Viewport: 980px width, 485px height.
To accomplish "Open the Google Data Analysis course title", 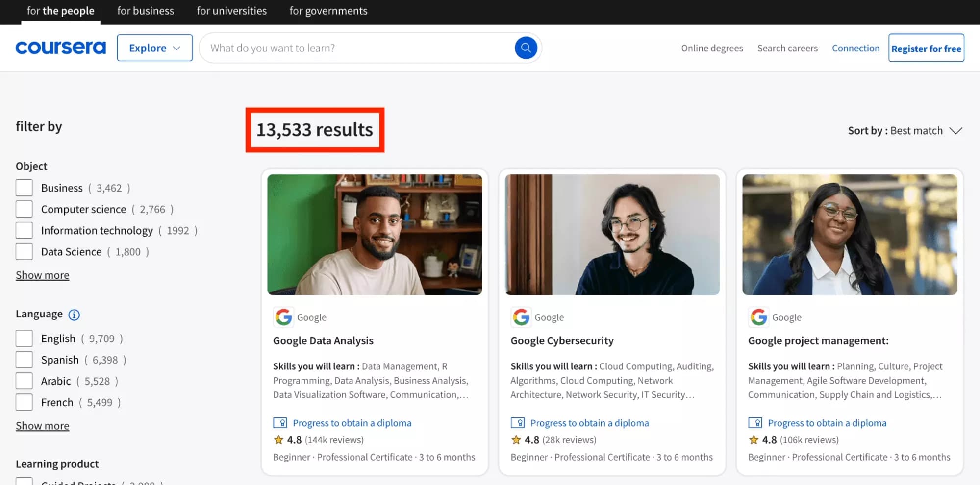I will 323,340.
